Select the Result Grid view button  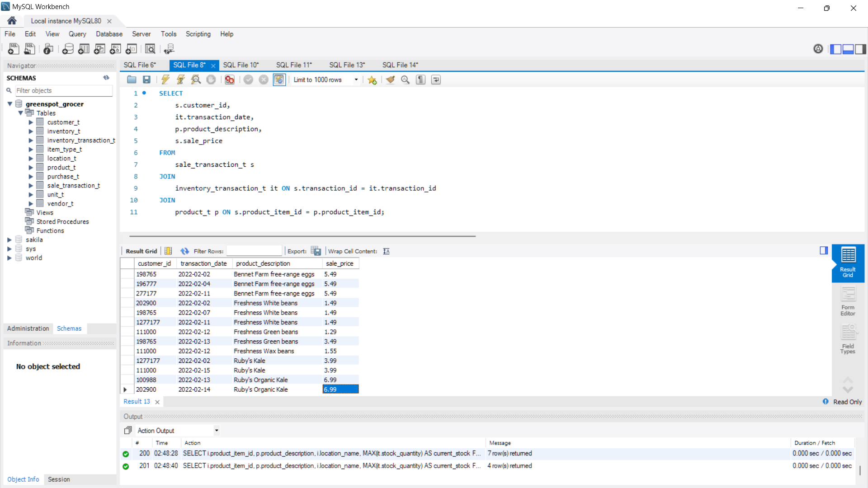pyautogui.click(x=848, y=263)
